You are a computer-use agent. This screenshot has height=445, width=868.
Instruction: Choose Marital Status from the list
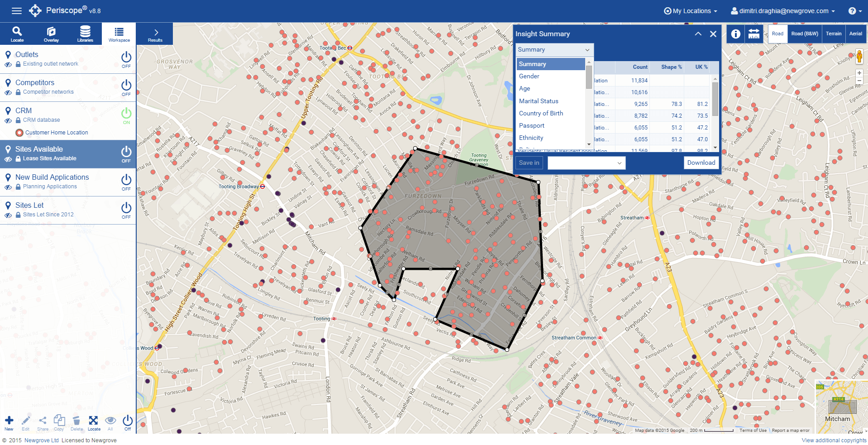tap(539, 101)
